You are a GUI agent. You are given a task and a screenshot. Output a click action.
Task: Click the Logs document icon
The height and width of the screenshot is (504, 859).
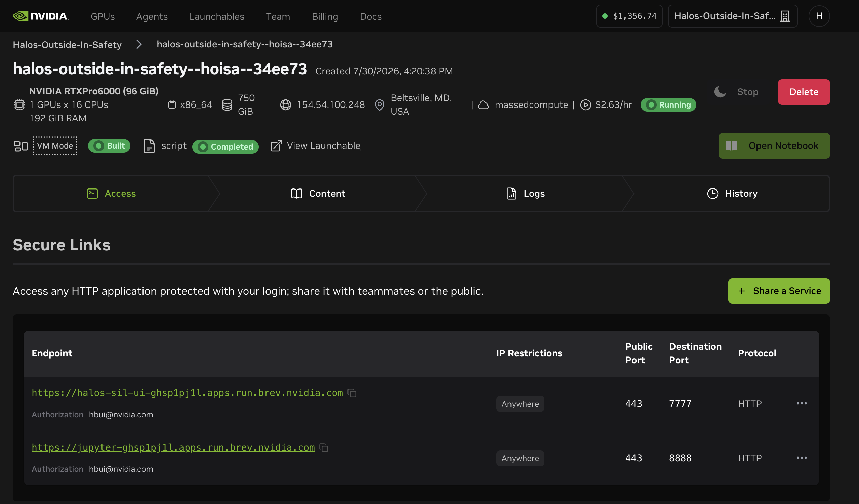(511, 194)
